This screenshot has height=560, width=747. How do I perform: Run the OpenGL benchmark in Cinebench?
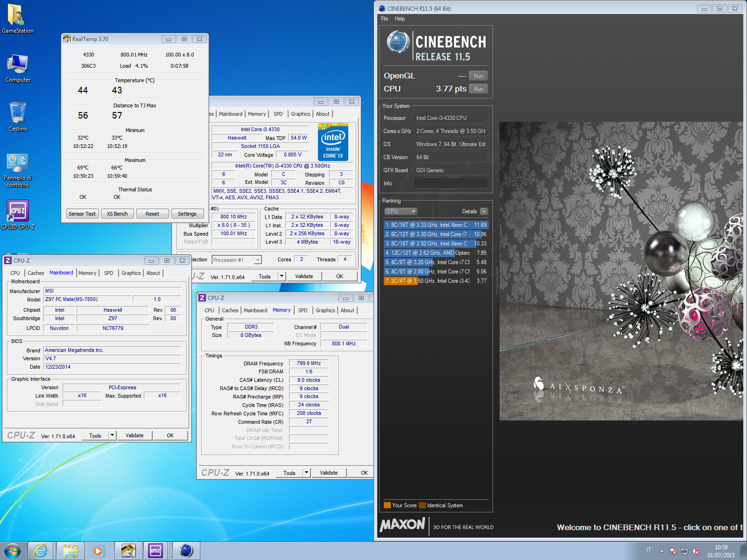point(478,76)
